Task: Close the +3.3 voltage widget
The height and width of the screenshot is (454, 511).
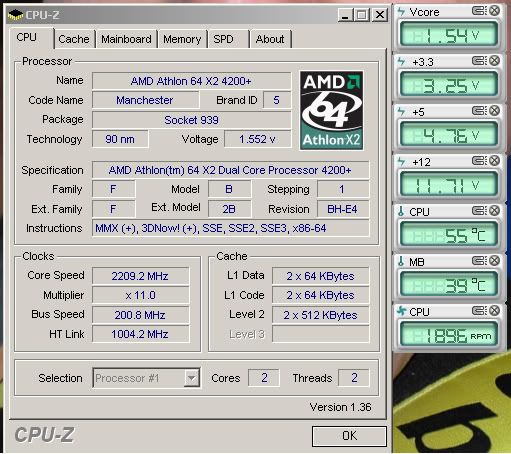Action: pyautogui.click(x=495, y=61)
